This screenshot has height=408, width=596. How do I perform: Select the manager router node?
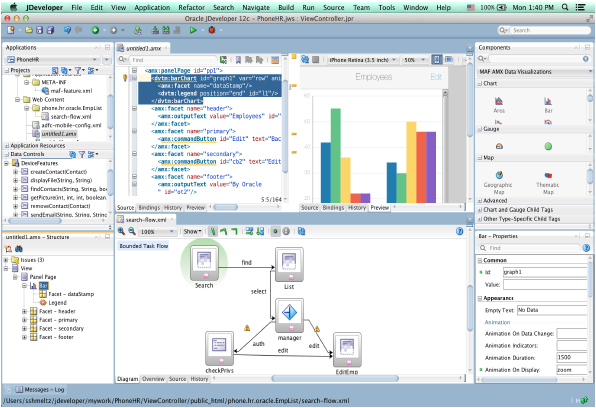click(x=289, y=315)
